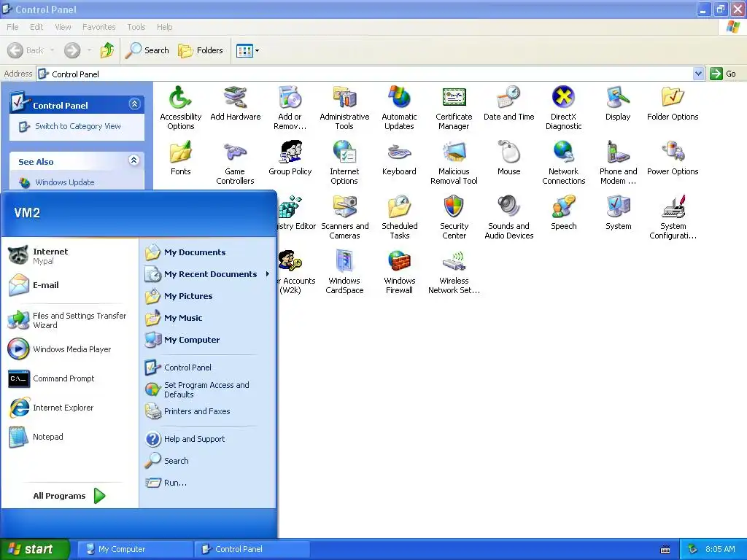Viewport: 747px width, 560px height.
Task: Open the View menu
Action: (x=63, y=27)
